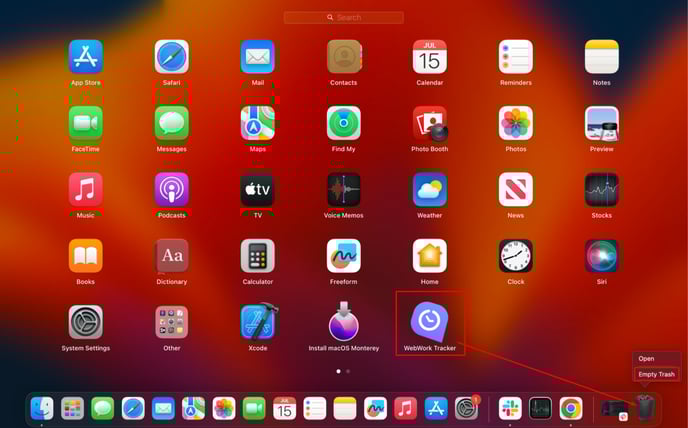
Task: Open the Contacts app
Action: click(x=344, y=57)
